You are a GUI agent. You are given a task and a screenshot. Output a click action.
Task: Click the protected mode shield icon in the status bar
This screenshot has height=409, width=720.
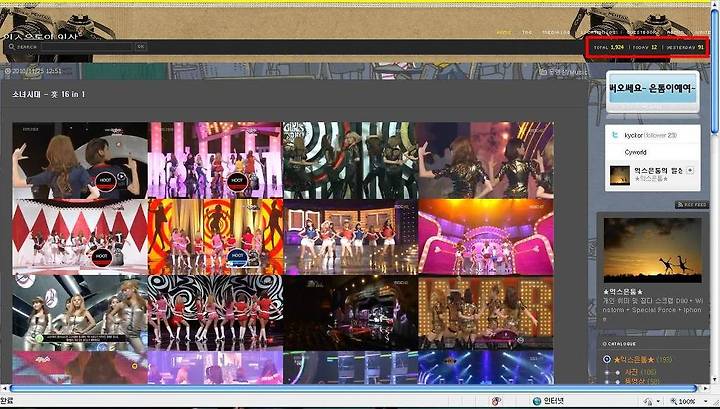pos(648,402)
